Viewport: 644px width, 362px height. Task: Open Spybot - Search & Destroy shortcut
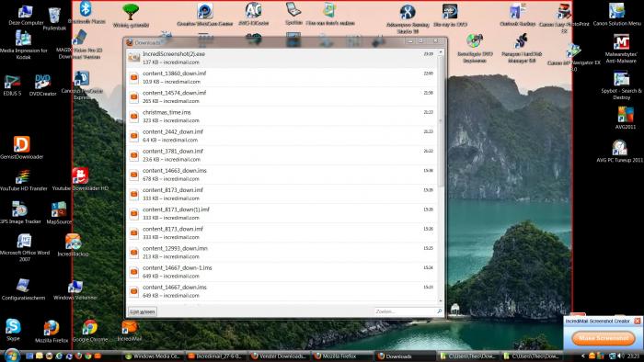(x=621, y=85)
